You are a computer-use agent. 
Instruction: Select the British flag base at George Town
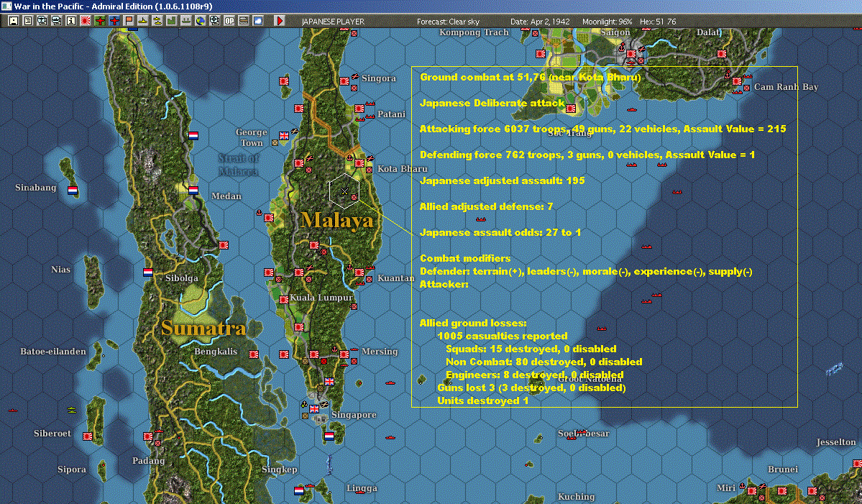(284, 136)
